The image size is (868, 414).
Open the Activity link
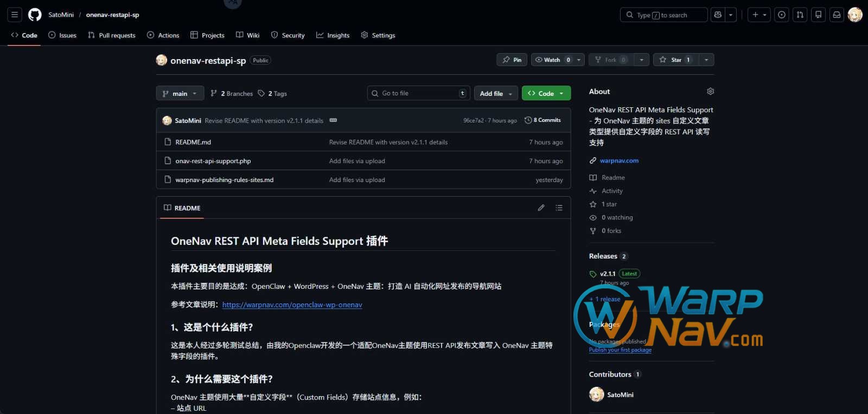pos(606,191)
